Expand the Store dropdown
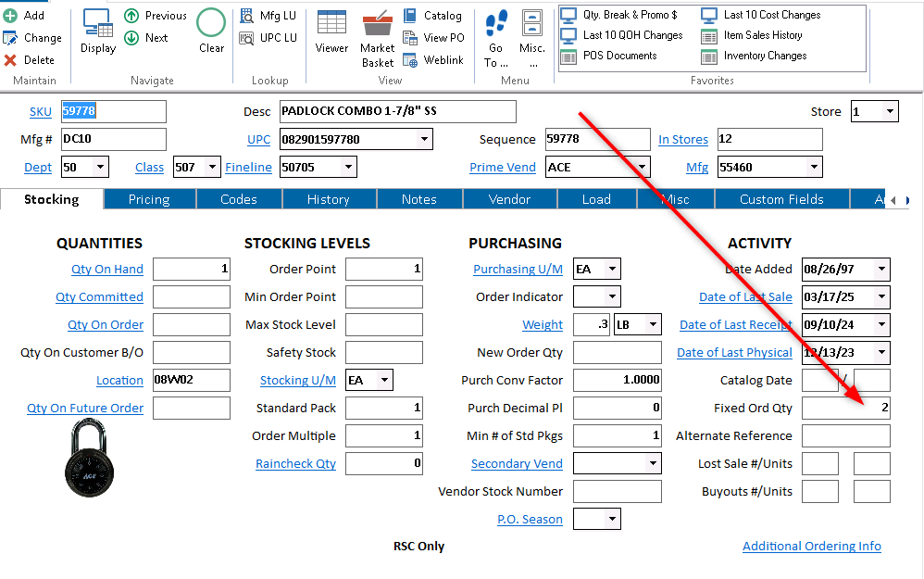 pyautogui.click(x=890, y=112)
